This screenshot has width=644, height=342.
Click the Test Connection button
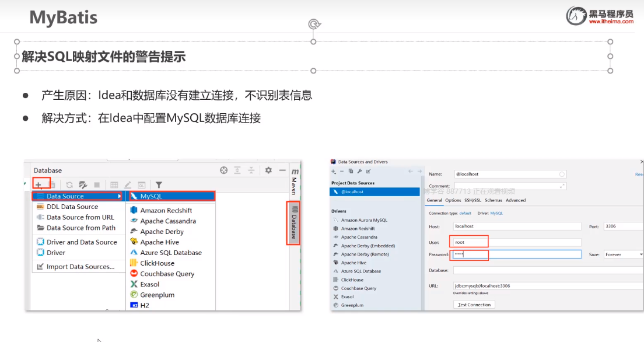click(x=474, y=305)
